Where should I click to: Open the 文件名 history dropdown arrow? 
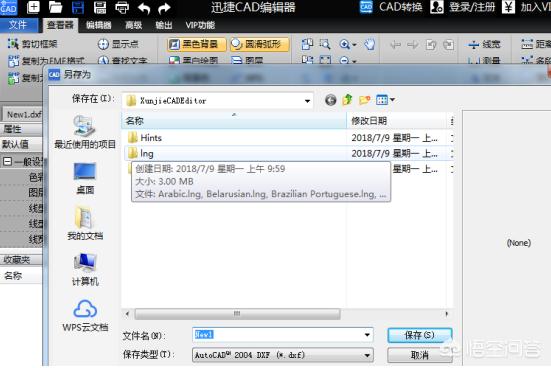coord(367,335)
